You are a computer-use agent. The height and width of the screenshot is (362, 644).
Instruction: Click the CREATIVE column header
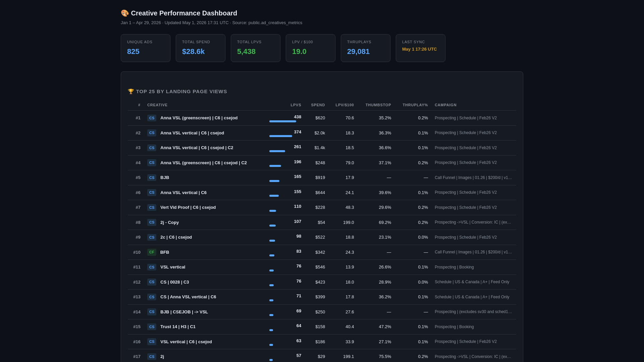[x=157, y=105]
